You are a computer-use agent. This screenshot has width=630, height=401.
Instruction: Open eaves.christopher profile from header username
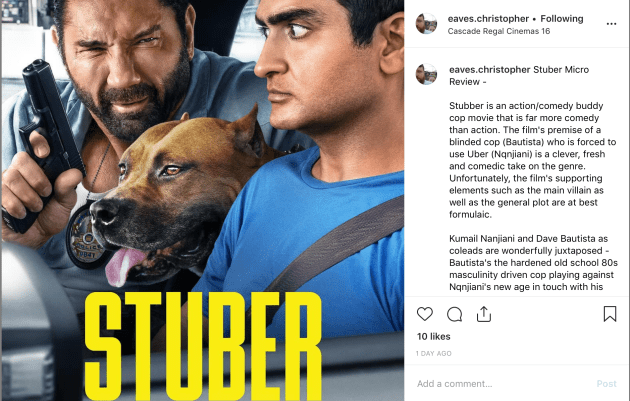tap(488, 18)
